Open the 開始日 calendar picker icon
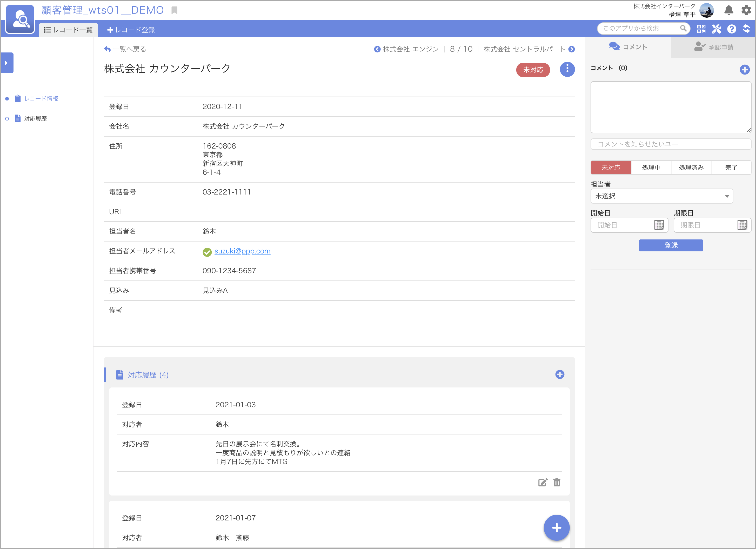Image resolution: width=756 pixels, height=549 pixels. pyautogui.click(x=659, y=225)
